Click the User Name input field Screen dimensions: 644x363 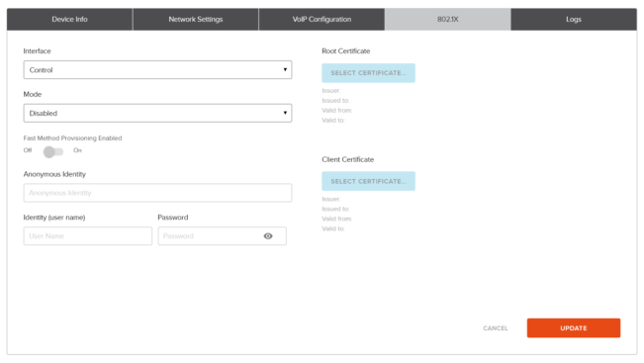pyautogui.click(x=88, y=236)
